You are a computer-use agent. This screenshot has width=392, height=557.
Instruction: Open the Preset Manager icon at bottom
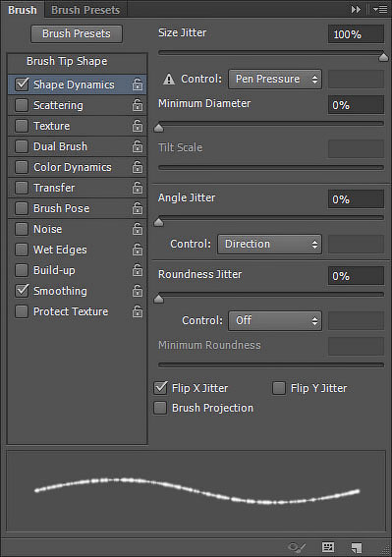[x=328, y=547]
